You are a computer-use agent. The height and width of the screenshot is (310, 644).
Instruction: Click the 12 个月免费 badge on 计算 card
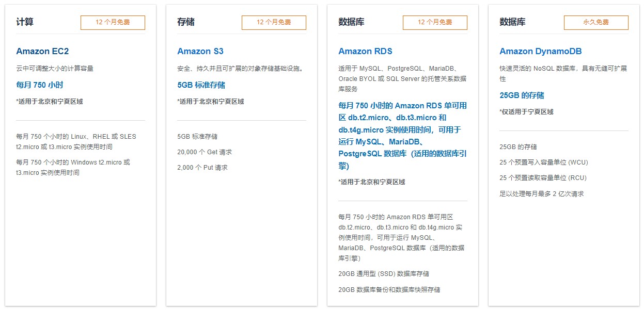tap(113, 23)
